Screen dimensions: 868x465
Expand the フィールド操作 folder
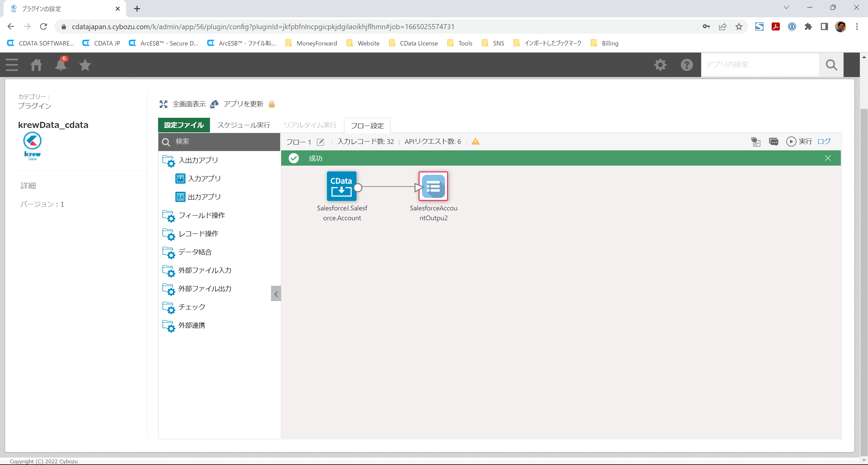[201, 216]
